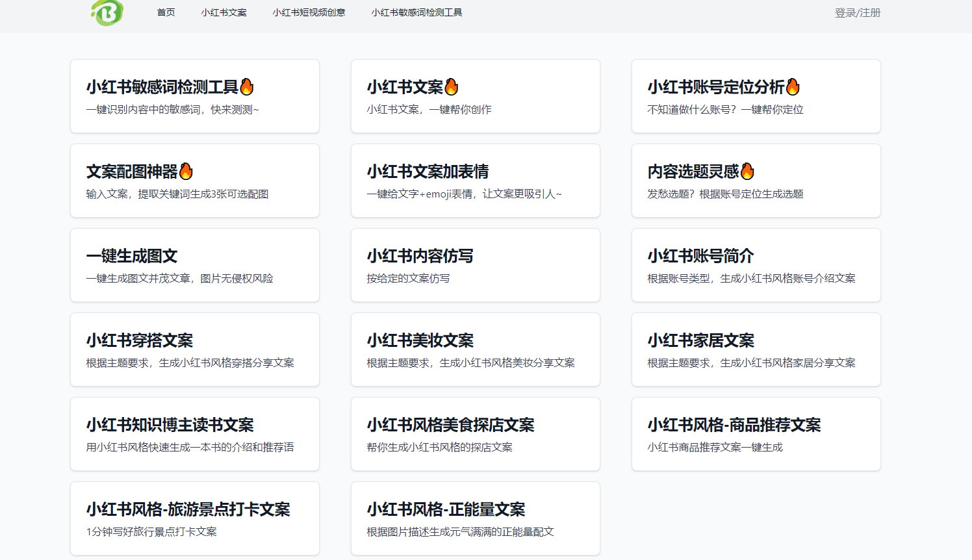Screen dimensions: 972x560
Task: Click the text 根据主题要求，生成小红书风格家居分享文案
Action: pos(751,363)
